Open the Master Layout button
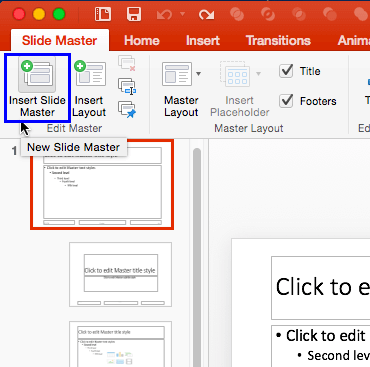The image size is (370, 367). coord(181,88)
